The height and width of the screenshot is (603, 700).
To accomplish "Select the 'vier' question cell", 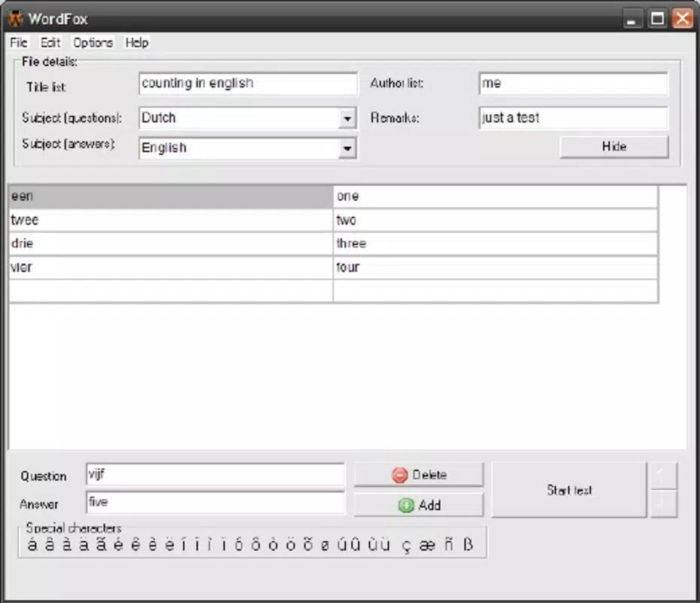I will [171, 268].
